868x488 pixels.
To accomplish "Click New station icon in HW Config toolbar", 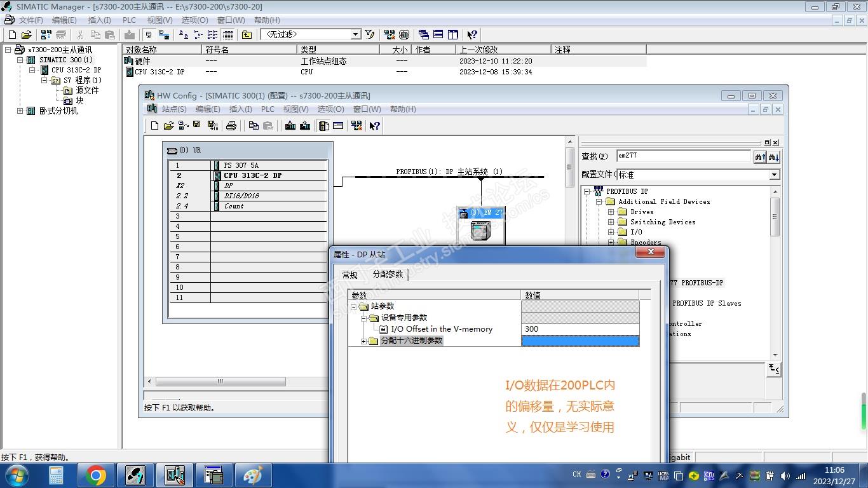I will click(x=154, y=126).
